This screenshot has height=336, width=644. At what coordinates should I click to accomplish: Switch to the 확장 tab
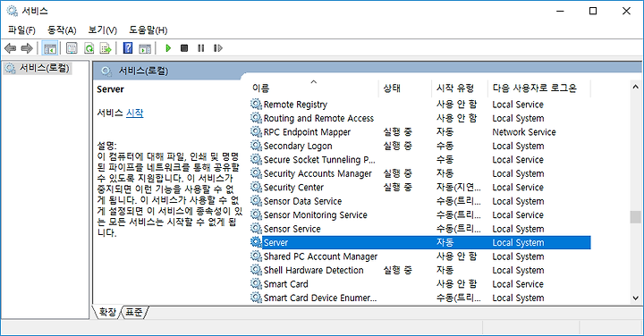[107, 312]
